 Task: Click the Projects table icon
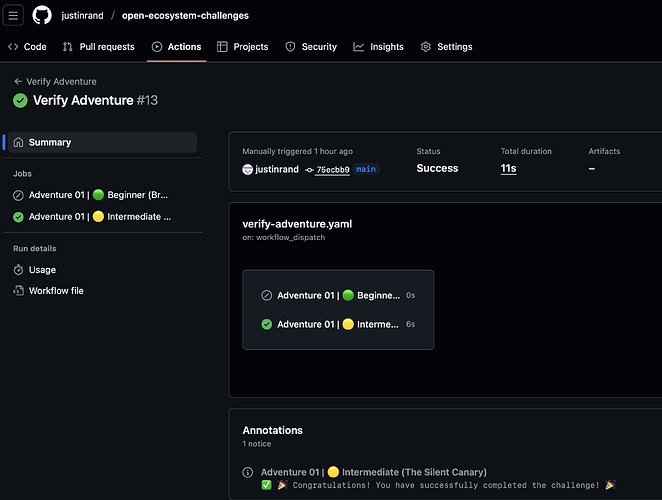pyautogui.click(x=222, y=47)
